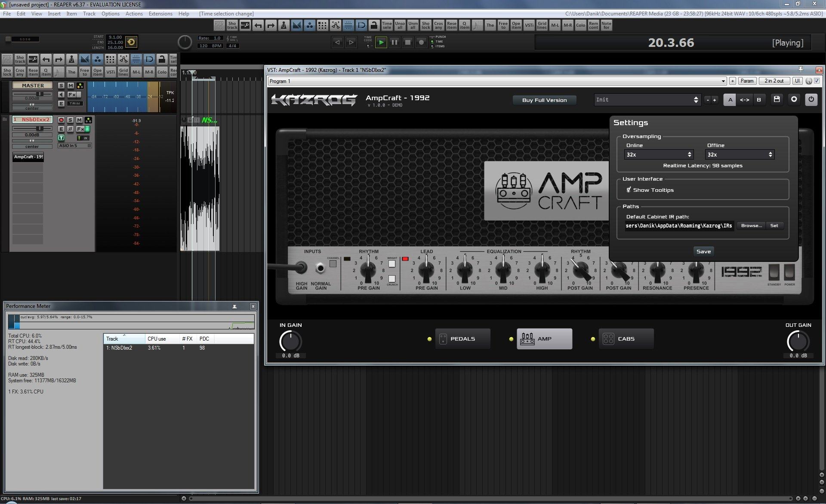
Task: Toggle repeat loop button near time selection
Action: (x=131, y=42)
